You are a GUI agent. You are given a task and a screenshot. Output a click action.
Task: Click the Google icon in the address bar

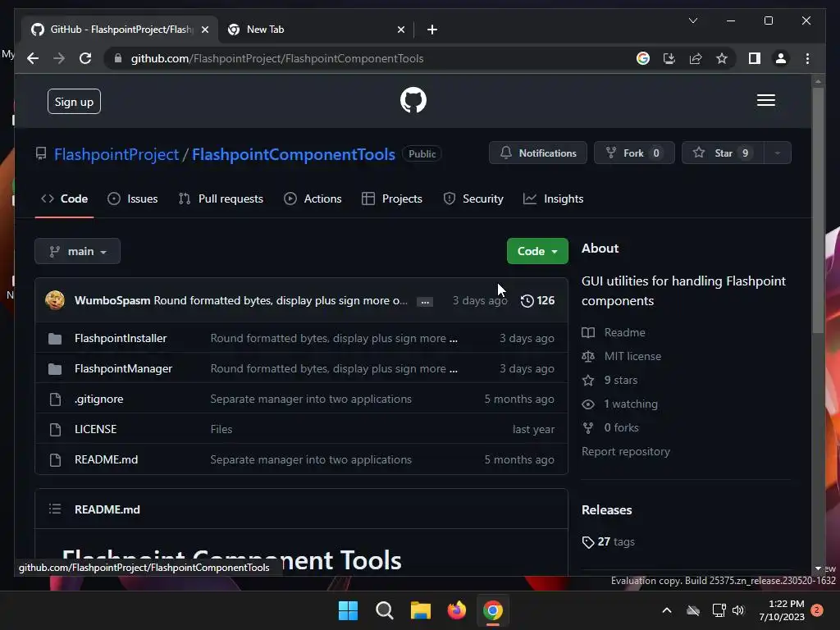(x=643, y=58)
